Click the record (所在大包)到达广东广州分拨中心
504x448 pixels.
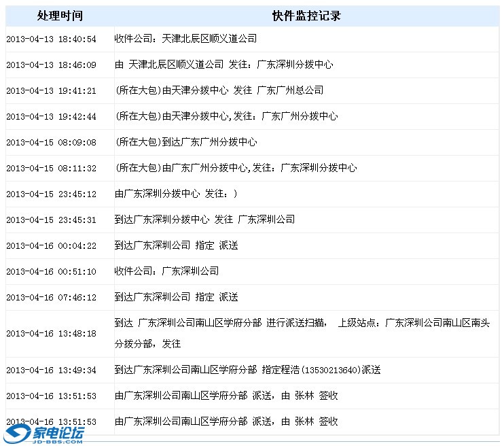pos(185,142)
